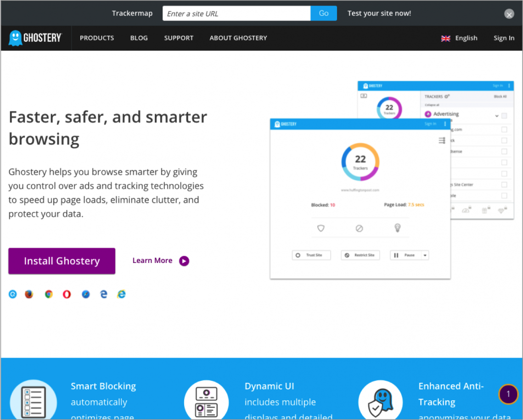Image resolution: width=523 pixels, height=420 pixels.
Task: Choose the Safari browser icon
Action: tap(86, 294)
